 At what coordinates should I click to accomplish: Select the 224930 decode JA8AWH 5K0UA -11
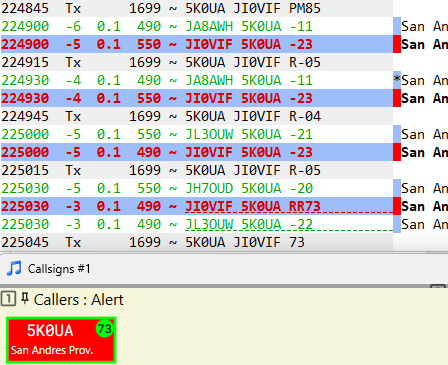(x=197, y=80)
